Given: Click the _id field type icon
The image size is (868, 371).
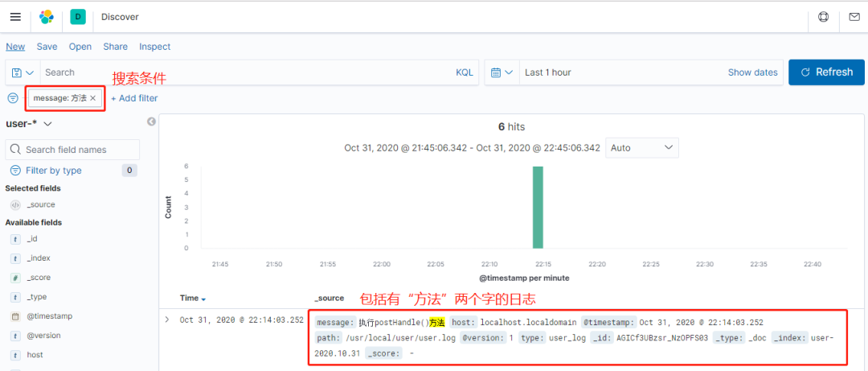Looking at the screenshot, I should coord(15,239).
